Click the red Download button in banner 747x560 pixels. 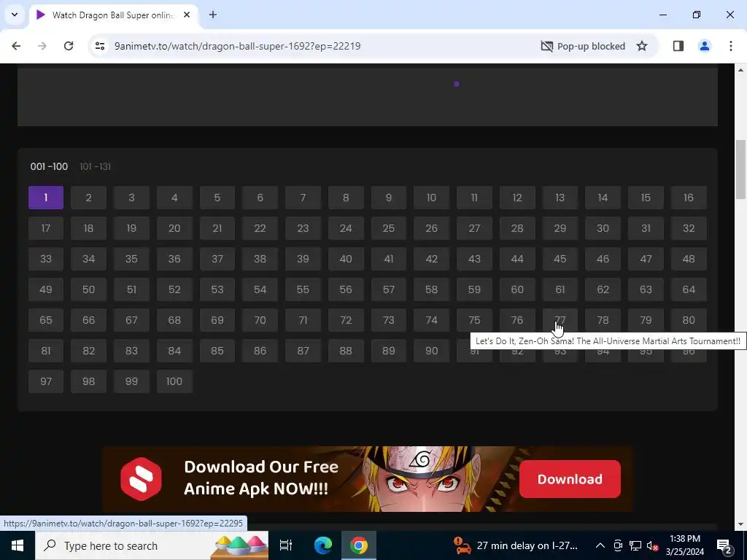tap(570, 479)
